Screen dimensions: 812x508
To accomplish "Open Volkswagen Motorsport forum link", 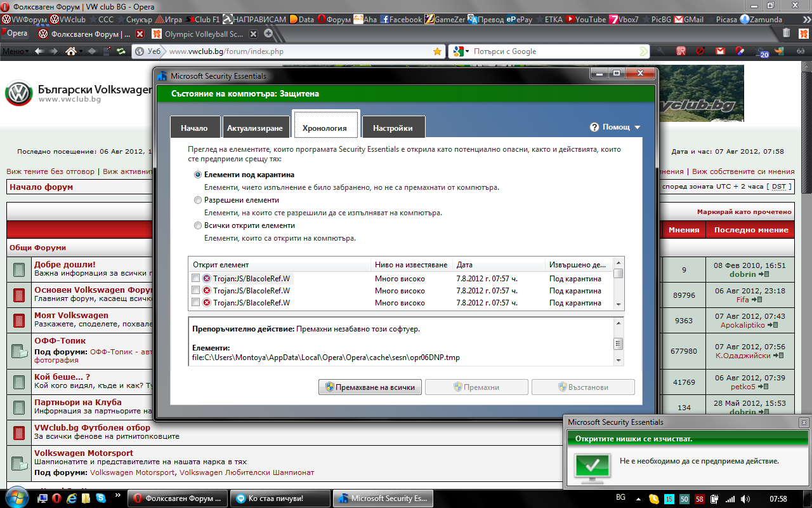I will [84, 453].
